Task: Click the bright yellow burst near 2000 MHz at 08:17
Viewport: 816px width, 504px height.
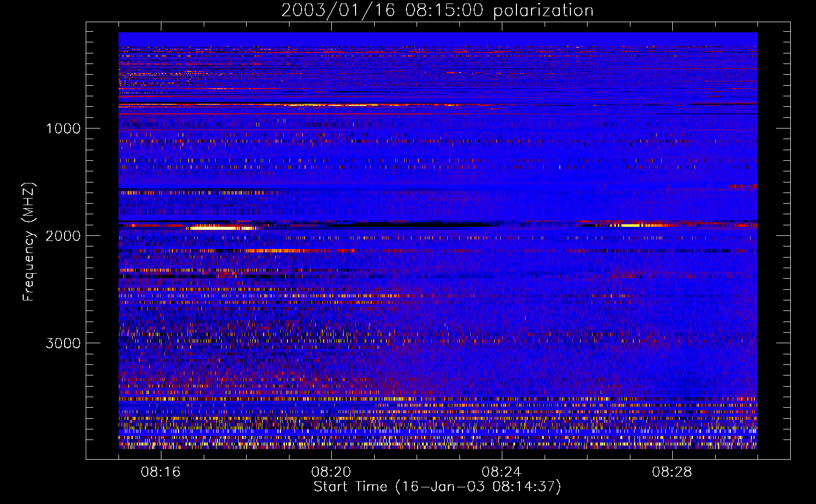Action: (222, 228)
